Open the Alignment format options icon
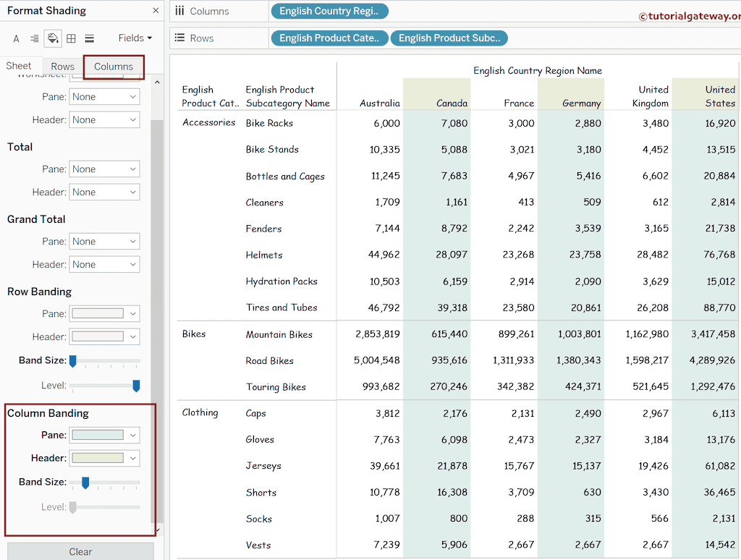741x560 pixels. coord(34,39)
